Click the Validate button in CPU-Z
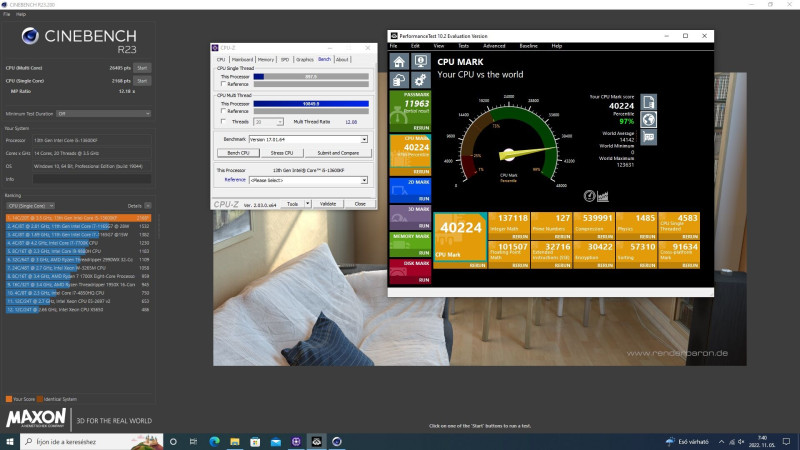This screenshot has width=800, height=450. (328, 204)
